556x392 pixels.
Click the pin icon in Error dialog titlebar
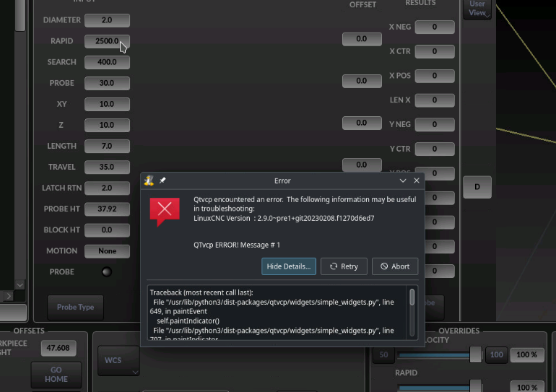(162, 180)
